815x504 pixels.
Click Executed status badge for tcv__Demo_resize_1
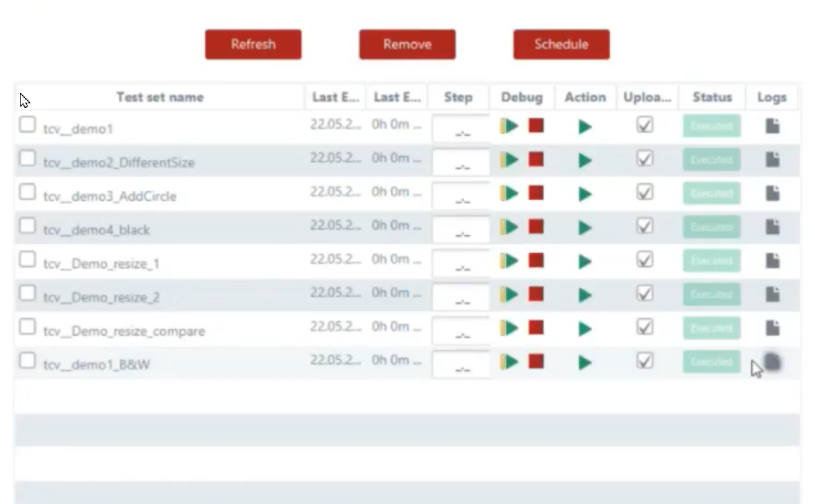point(711,261)
